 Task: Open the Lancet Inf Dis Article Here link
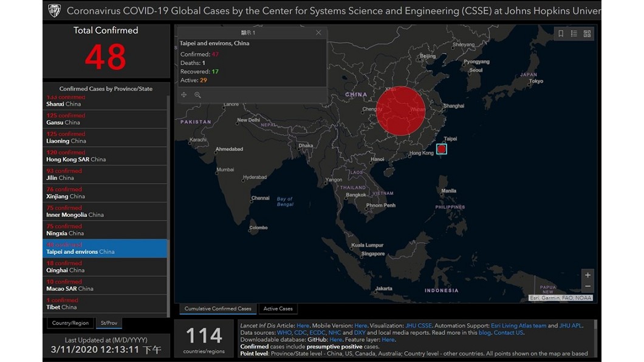[303, 326]
